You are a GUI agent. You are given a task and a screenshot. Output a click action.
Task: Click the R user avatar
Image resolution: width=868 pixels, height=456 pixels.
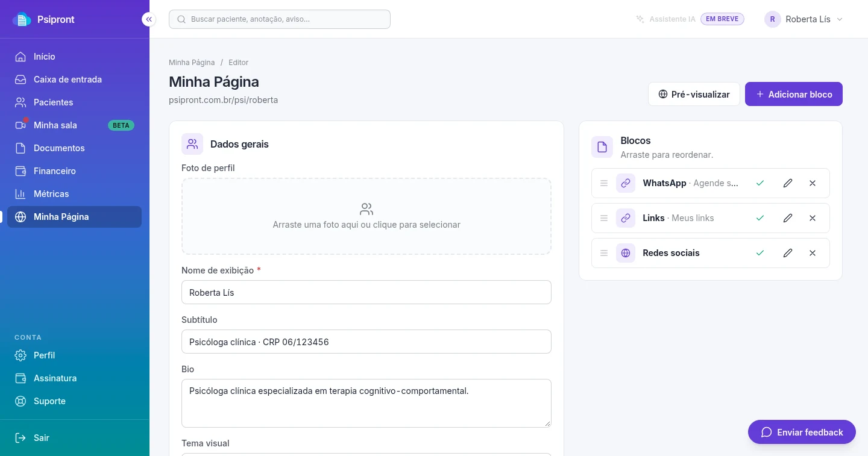[773, 19]
